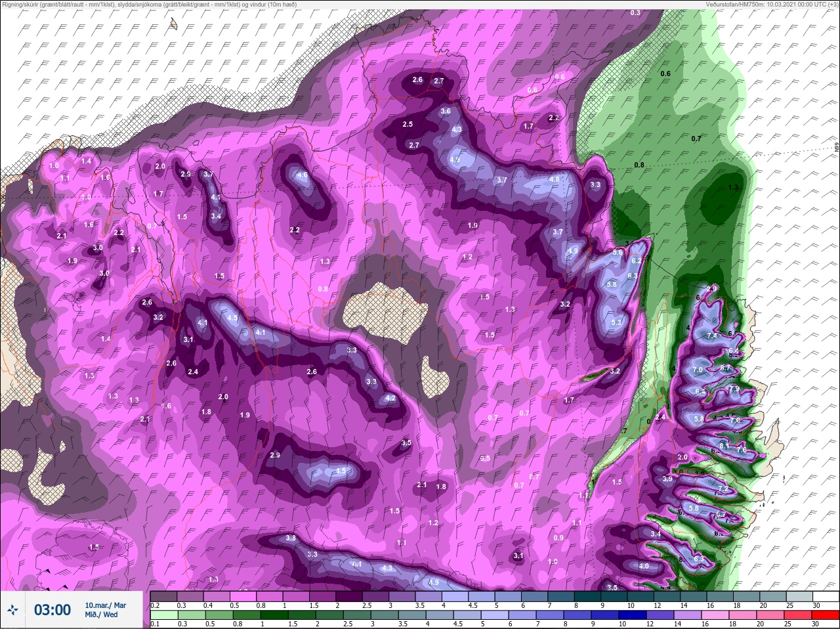Click the Veðurstofan logo icon beside the time
Screen dimensions: 840x629
[x=13, y=611]
